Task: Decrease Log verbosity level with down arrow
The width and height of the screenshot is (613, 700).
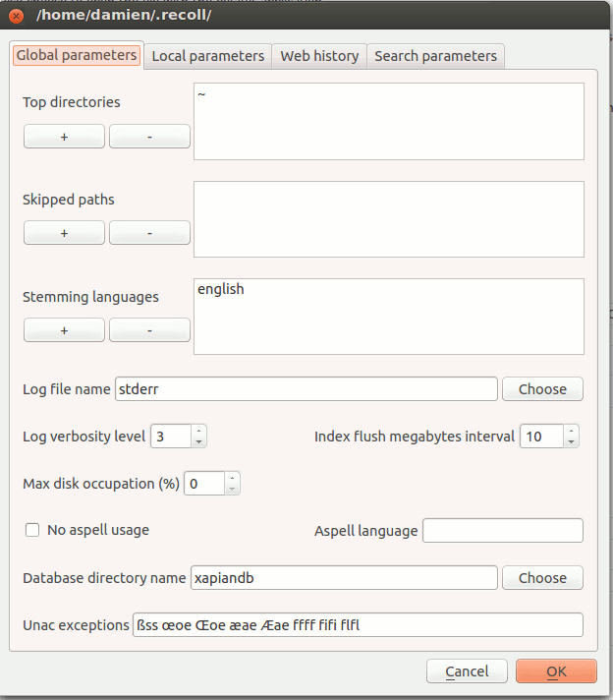Action: pos(199,442)
